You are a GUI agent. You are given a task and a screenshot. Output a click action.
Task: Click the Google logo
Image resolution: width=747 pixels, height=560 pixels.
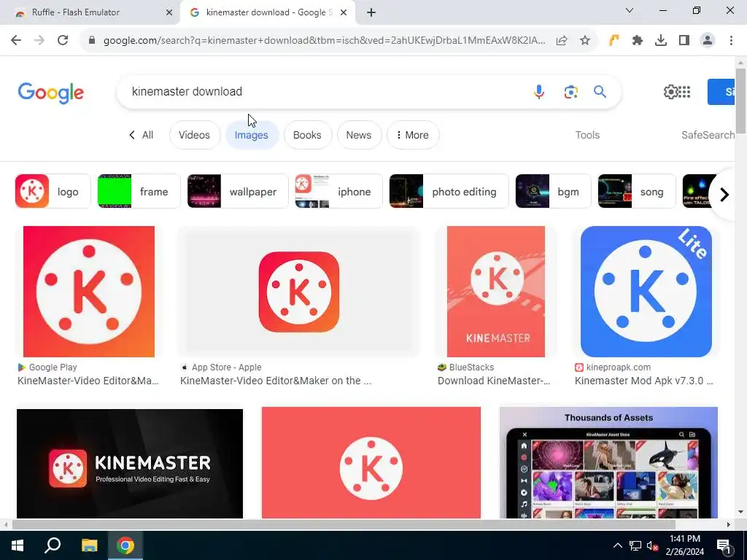coord(51,92)
